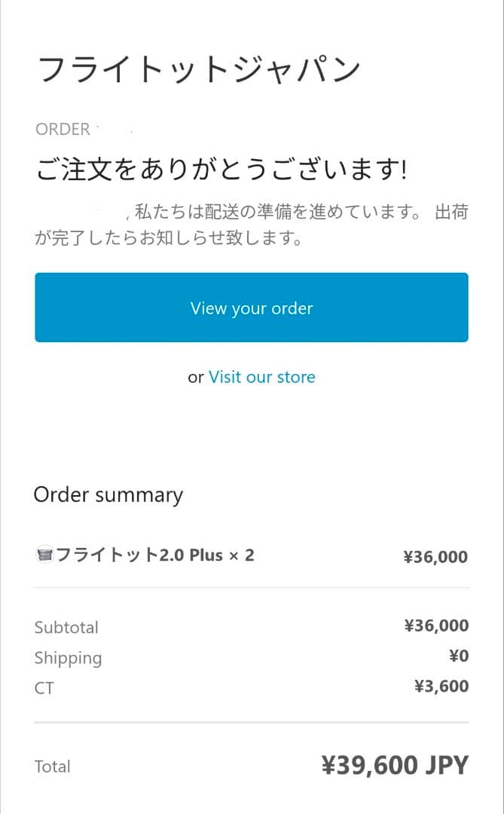Click the CT tax label
This screenshot has height=814, width=504.
click(x=45, y=687)
